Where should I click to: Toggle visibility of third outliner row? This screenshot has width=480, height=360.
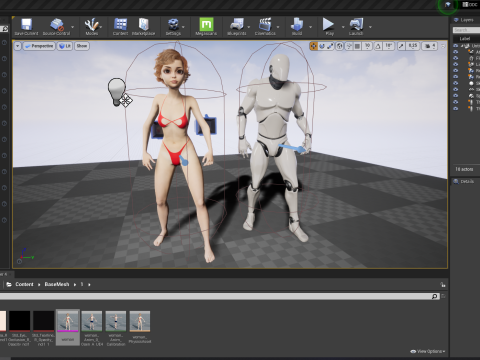click(456, 58)
